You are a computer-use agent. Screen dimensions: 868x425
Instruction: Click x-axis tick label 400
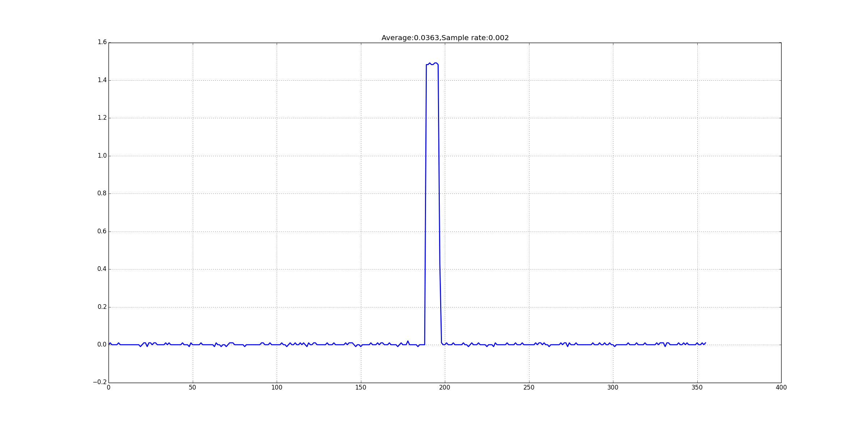pyautogui.click(x=781, y=387)
